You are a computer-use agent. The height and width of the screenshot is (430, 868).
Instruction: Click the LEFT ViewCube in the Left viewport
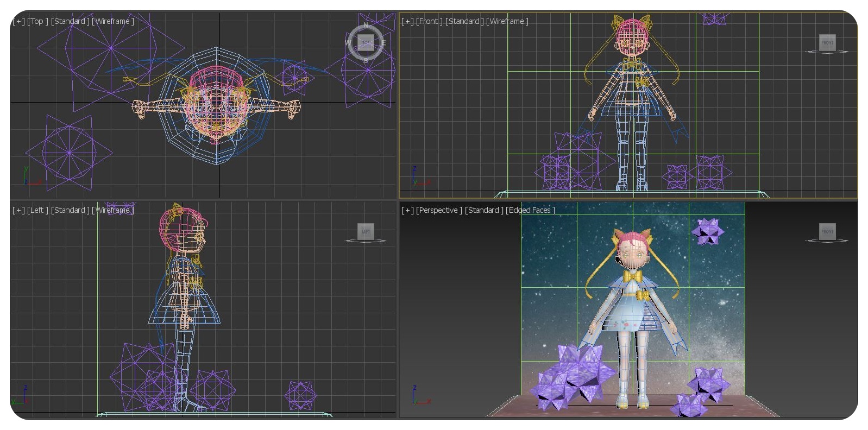(366, 231)
